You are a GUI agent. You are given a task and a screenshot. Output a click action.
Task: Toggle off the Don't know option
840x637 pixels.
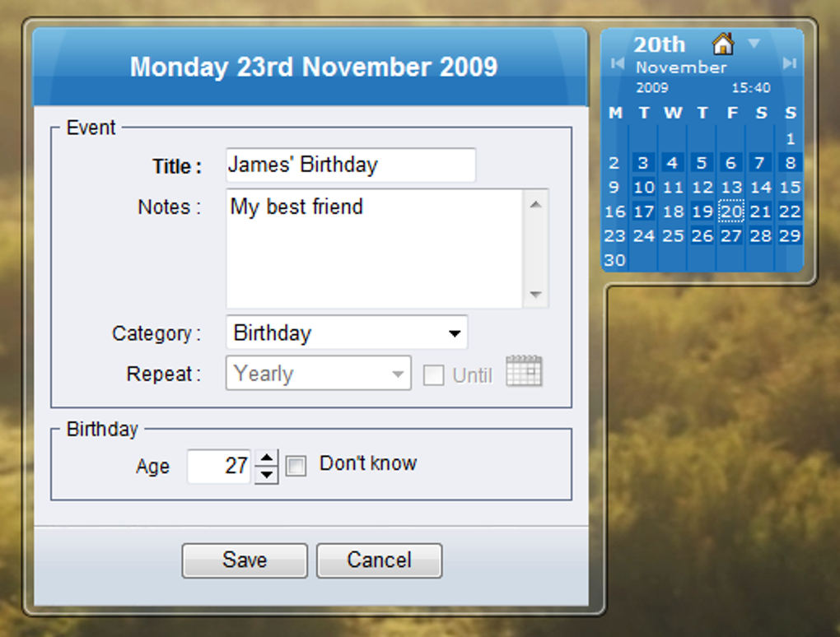pyautogui.click(x=296, y=466)
